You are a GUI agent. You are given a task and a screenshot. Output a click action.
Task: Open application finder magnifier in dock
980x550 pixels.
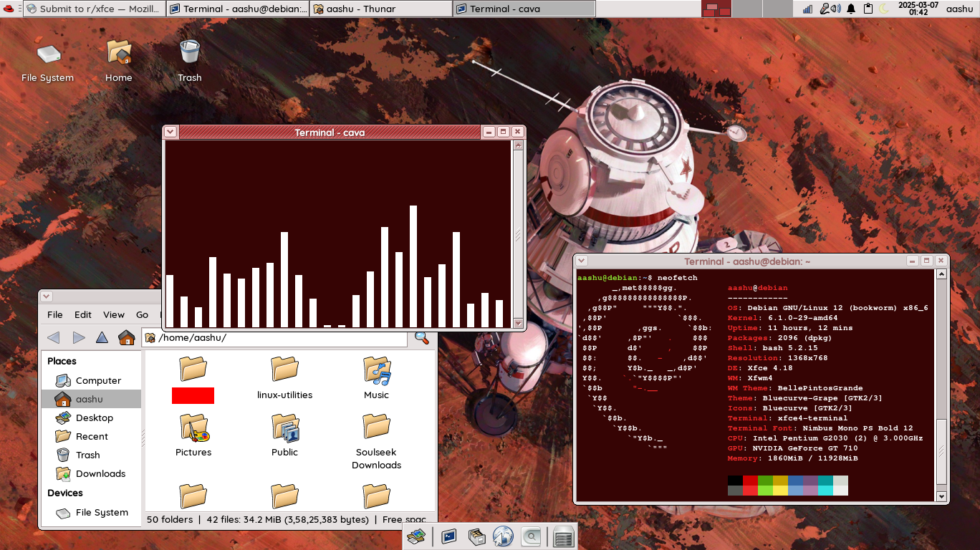[x=531, y=536]
